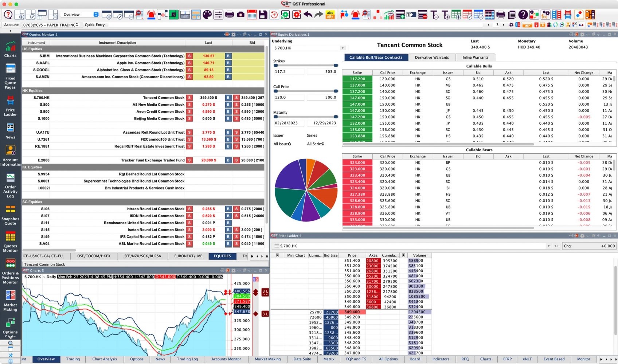
Task: Open Market Making from the left sidebar
Action: tap(10, 301)
